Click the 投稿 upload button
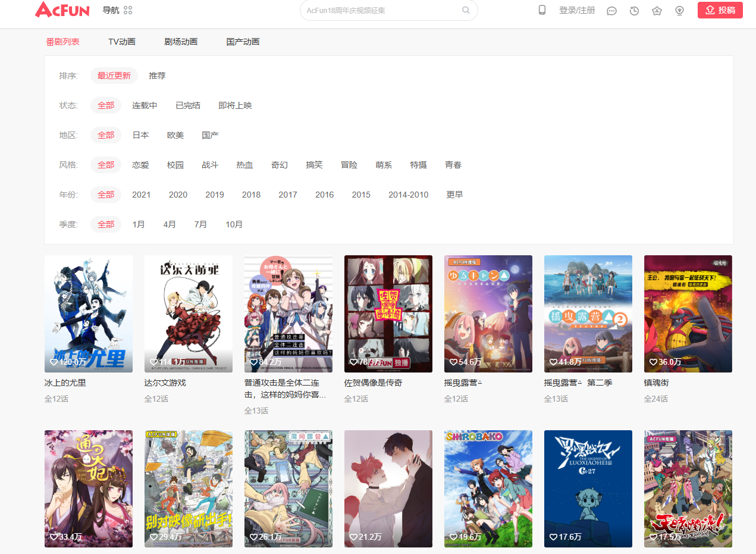Viewport: 756px width, 554px height. pyautogui.click(x=720, y=10)
